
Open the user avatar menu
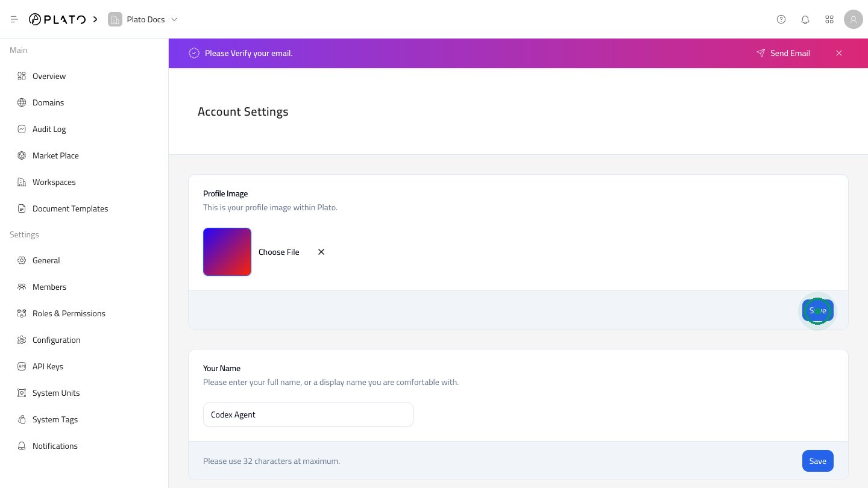click(x=854, y=19)
